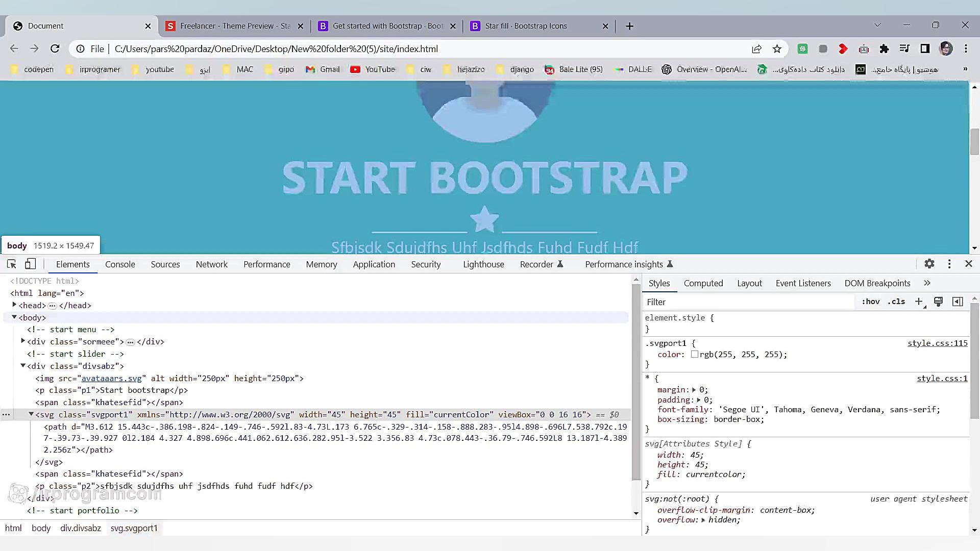The width and height of the screenshot is (980, 551).
Task: Collapse the svg svgport1 node
Action: tap(31, 414)
